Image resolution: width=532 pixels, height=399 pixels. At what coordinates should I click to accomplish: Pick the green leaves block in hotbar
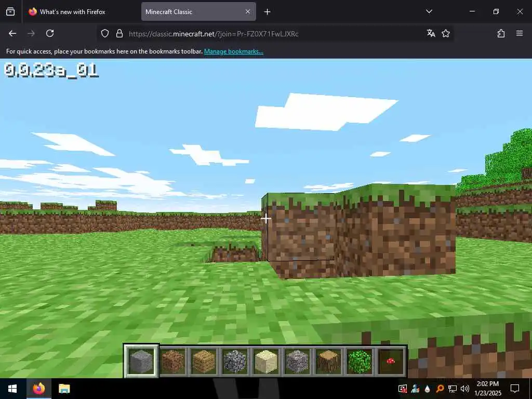point(360,361)
